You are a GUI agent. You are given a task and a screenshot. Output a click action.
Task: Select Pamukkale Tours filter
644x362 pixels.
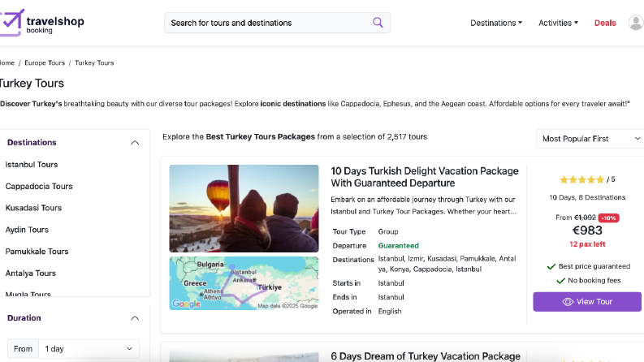click(37, 252)
